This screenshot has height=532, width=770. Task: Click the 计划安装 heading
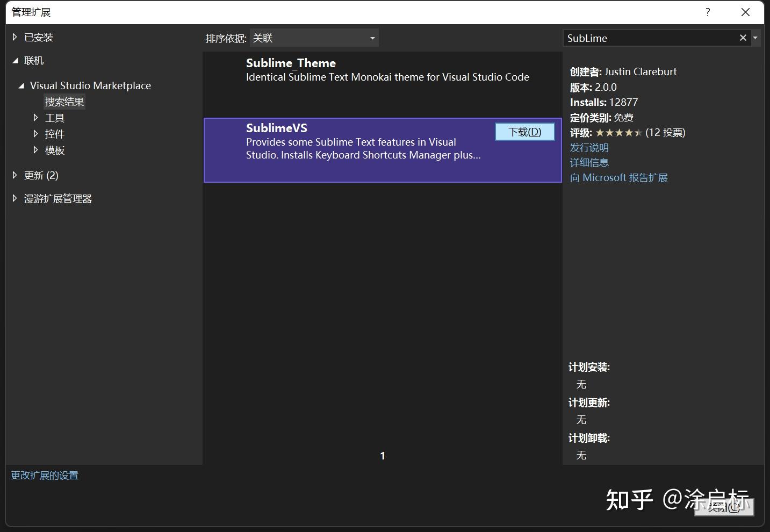[x=589, y=367]
